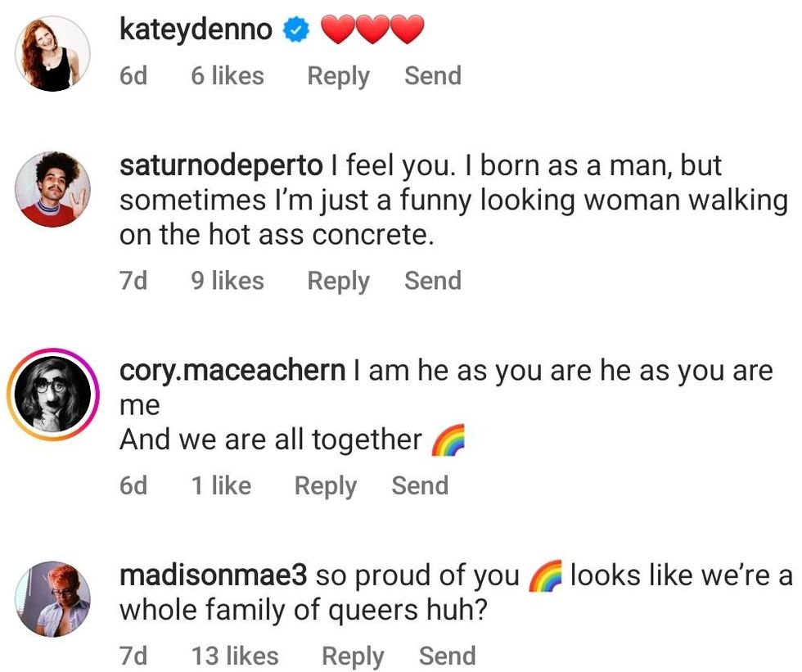The height and width of the screenshot is (672, 802).
Task: Reply to saturnodeperto's comment
Action: pos(338,281)
